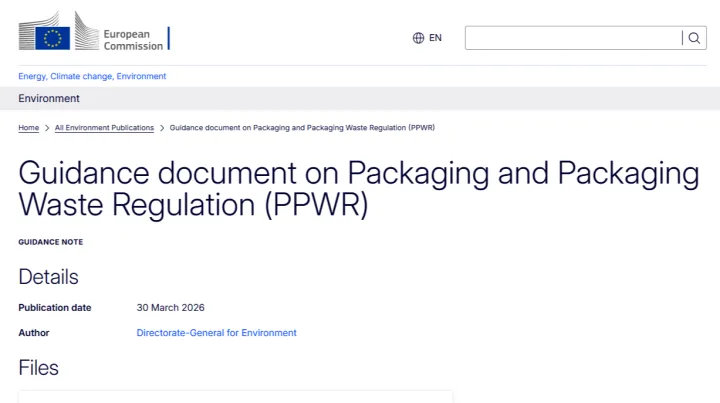Open Directorate-General for Environment author link
This screenshot has height=403, width=720.
[216, 333]
